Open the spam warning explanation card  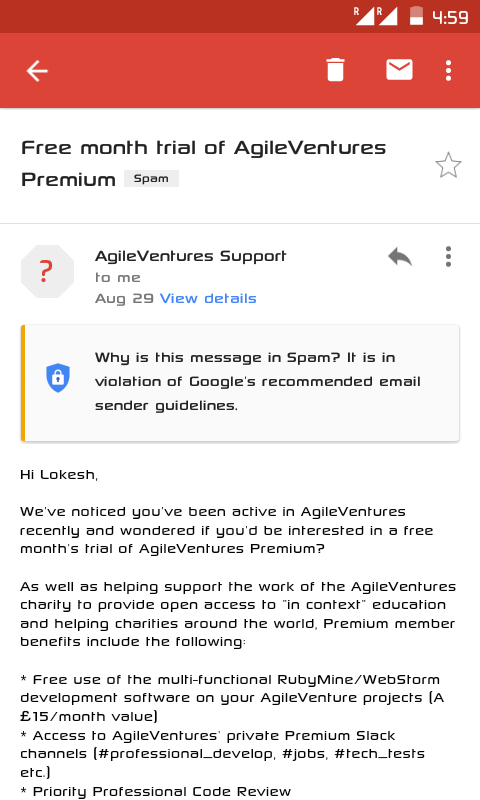click(240, 383)
